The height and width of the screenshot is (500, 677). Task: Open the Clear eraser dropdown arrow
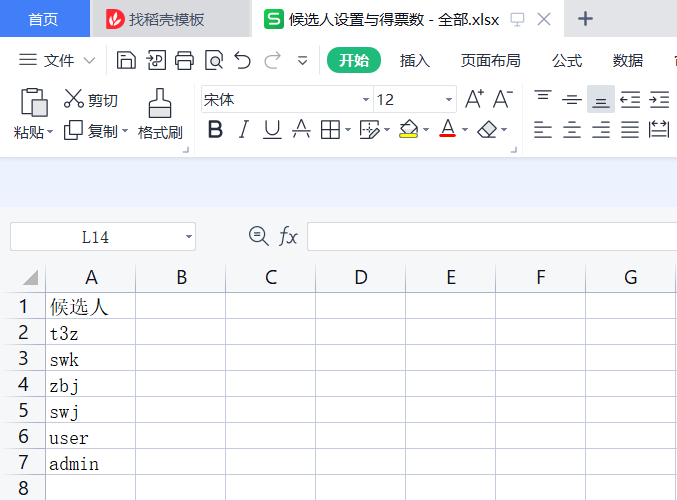504,130
